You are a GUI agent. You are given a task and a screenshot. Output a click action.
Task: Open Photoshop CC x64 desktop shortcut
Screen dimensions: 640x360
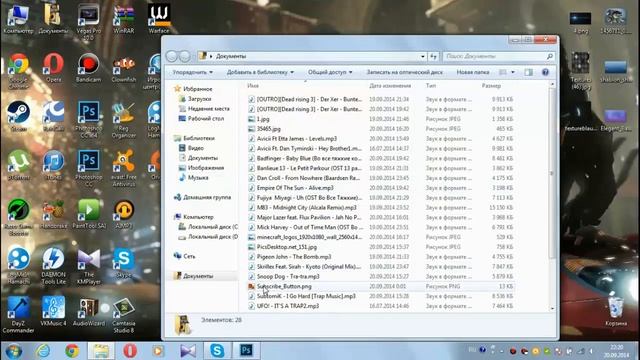[89, 119]
